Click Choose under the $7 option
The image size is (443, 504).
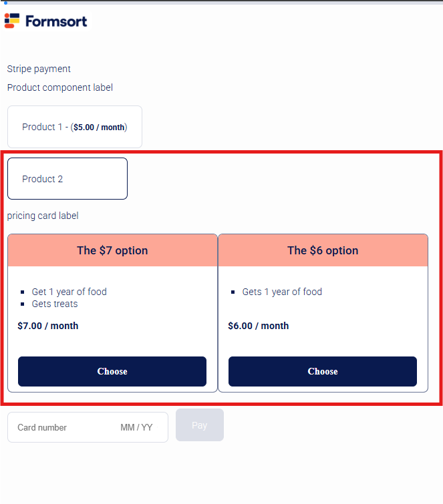point(112,371)
